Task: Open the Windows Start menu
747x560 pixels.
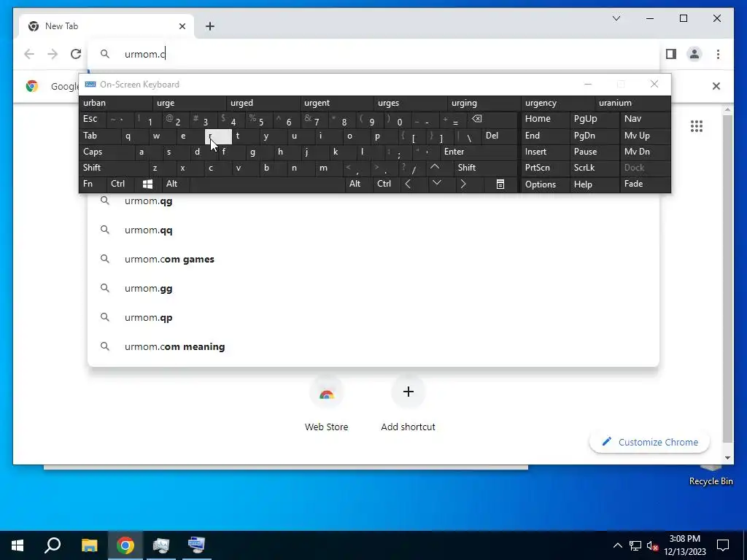Action: click(18, 545)
